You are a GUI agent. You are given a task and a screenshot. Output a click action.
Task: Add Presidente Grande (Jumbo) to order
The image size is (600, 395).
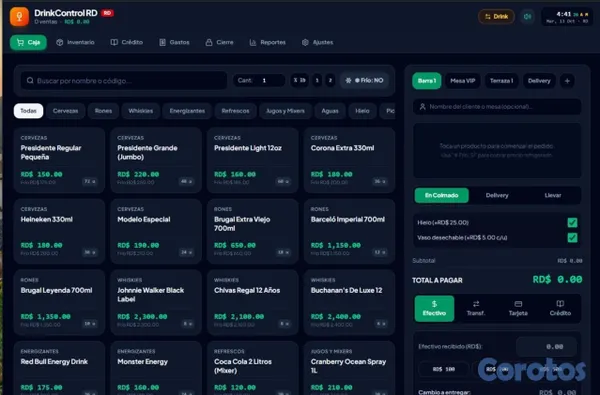156,160
